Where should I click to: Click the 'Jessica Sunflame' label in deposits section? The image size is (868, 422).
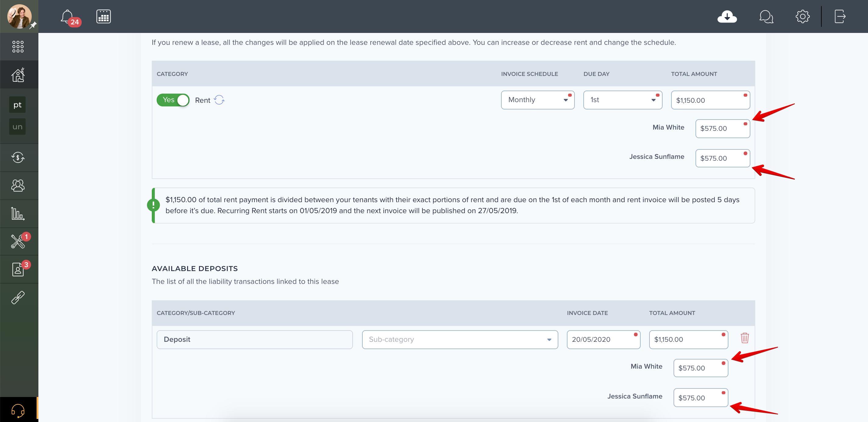(635, 396)
